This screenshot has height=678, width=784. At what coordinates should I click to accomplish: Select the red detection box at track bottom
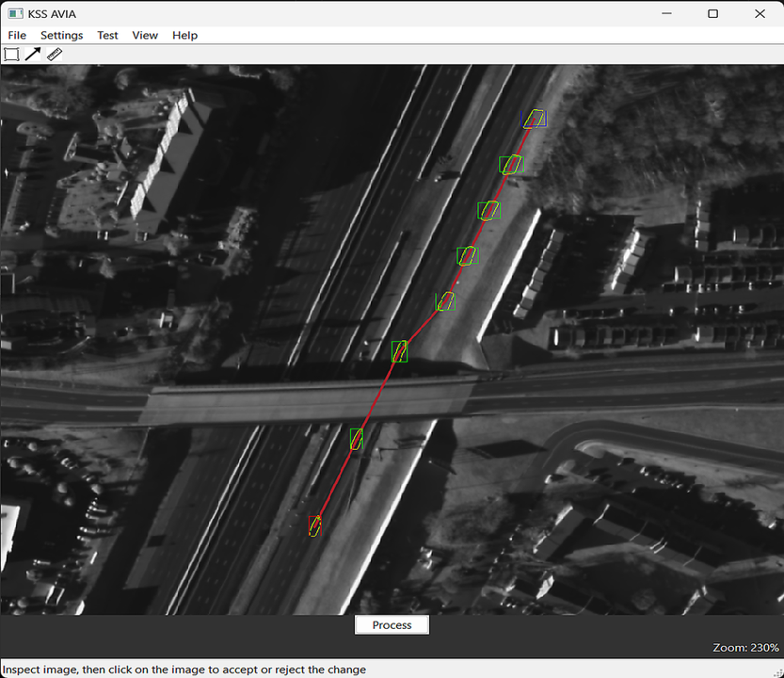point(314,525)
